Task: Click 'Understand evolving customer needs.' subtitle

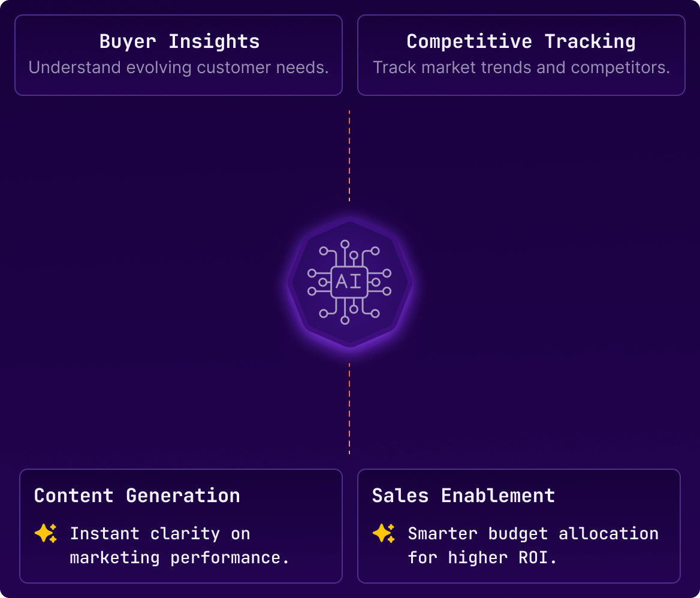Action: pyautogui.click(x=179, y=67)
